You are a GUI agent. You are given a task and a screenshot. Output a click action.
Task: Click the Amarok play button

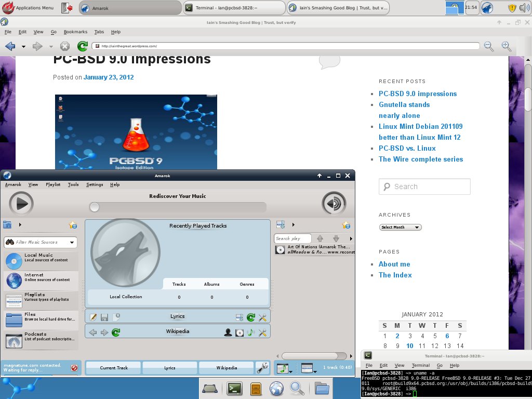(x=21, y=204)
